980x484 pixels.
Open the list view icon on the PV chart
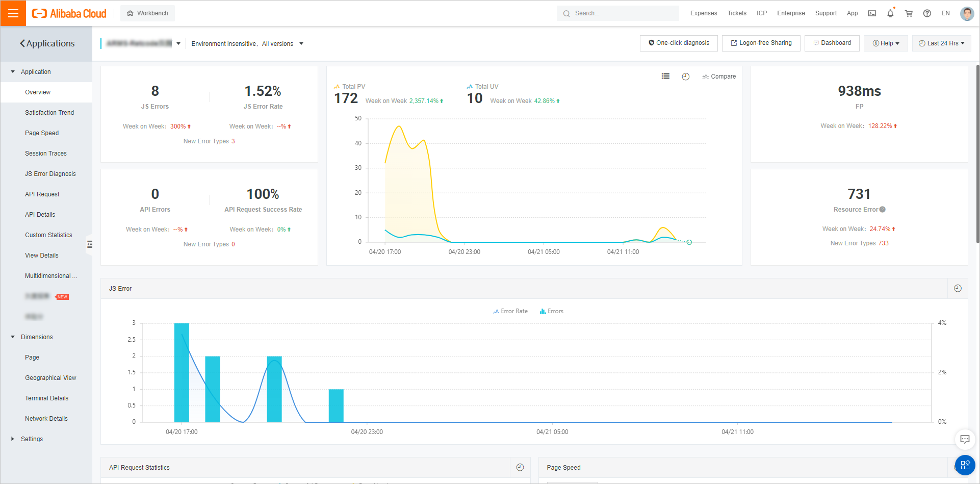coord(665,76)
